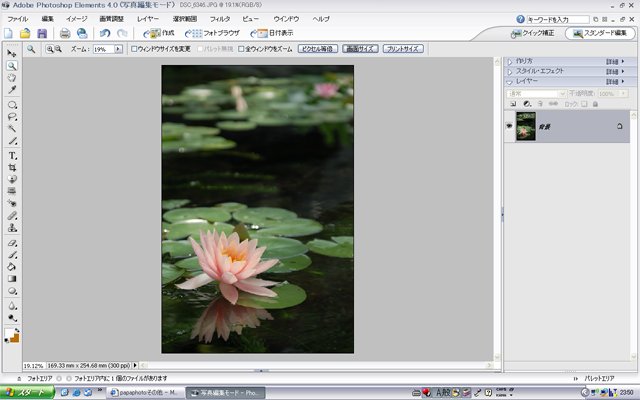Image resolution: width=640 pixels, height=400 pixels.
Task: Collapse the レイヤー palette
Action: [x=510, y=82]
